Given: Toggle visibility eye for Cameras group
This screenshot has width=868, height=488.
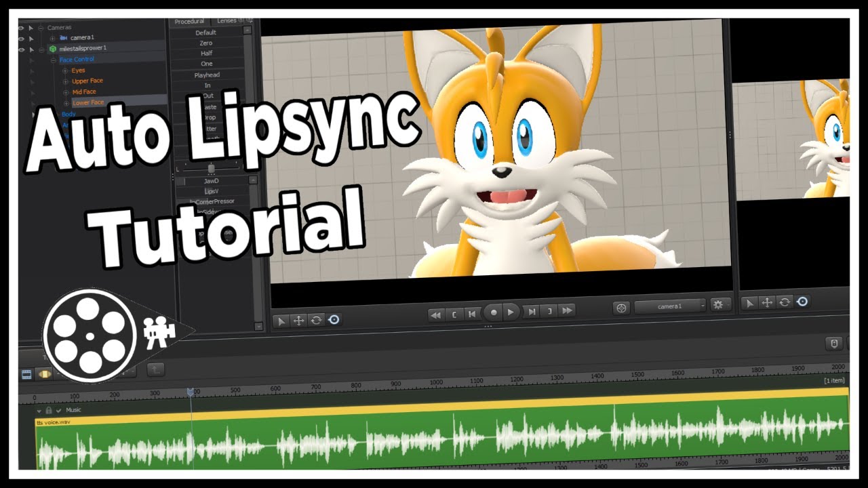Looking at the screenshot, I should pos(21,28).
